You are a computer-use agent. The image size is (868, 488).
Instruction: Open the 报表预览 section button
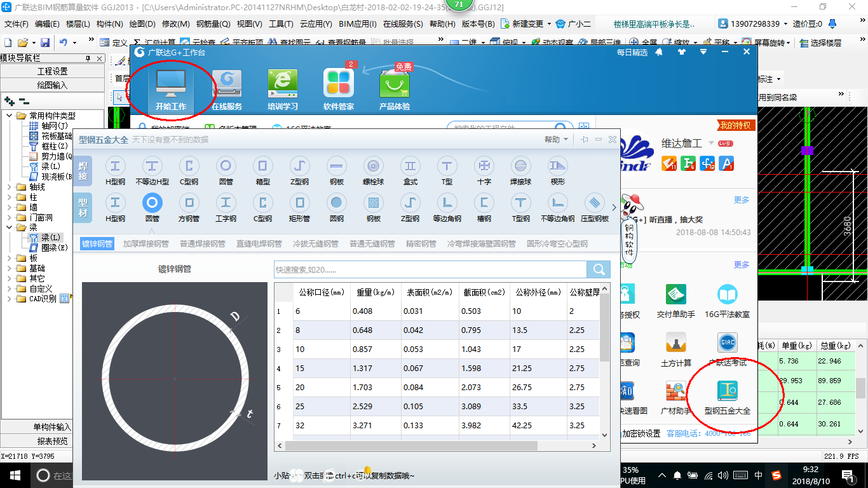[x=52, y=441]
